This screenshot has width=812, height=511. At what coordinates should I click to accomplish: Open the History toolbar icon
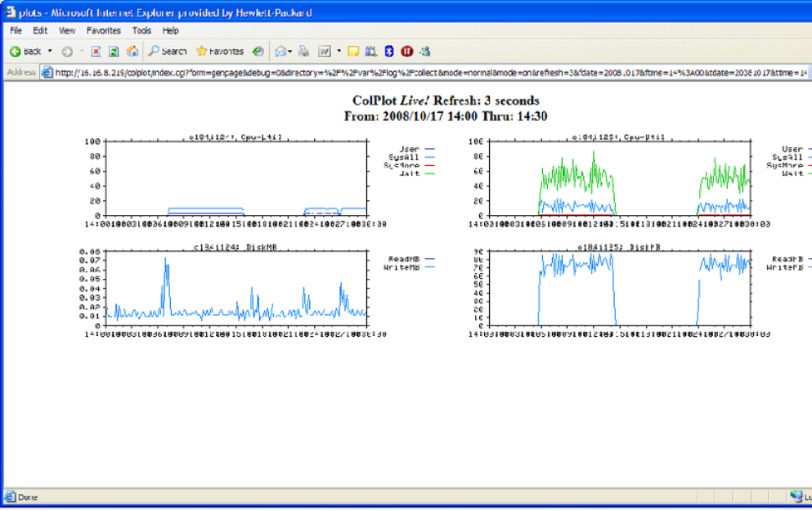pyautogui.click(x=258, y=51)
